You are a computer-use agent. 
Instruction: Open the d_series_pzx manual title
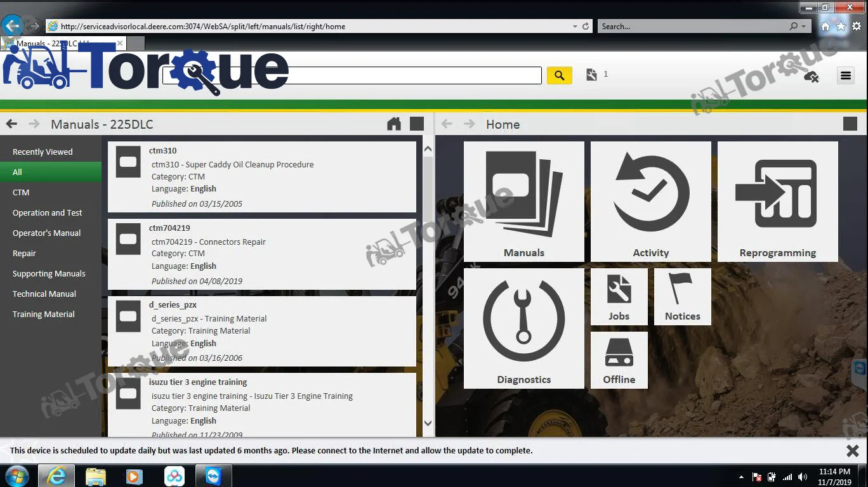(173, 305)
